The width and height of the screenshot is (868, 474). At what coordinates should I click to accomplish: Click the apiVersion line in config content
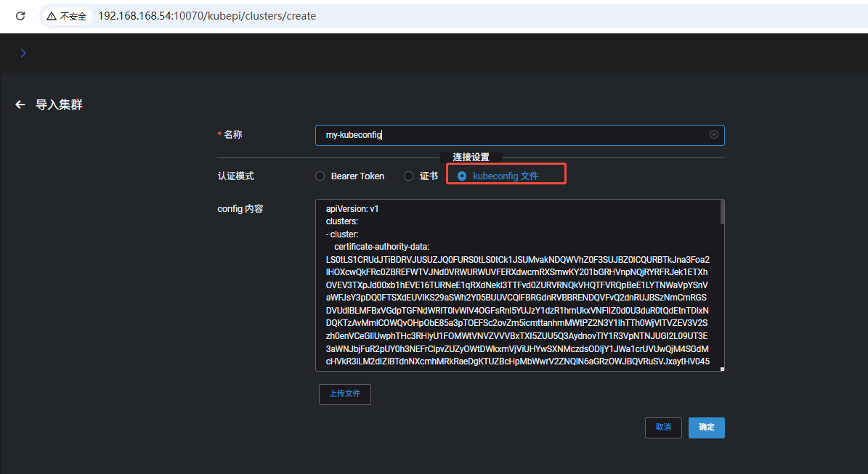(x=352, y=209)
